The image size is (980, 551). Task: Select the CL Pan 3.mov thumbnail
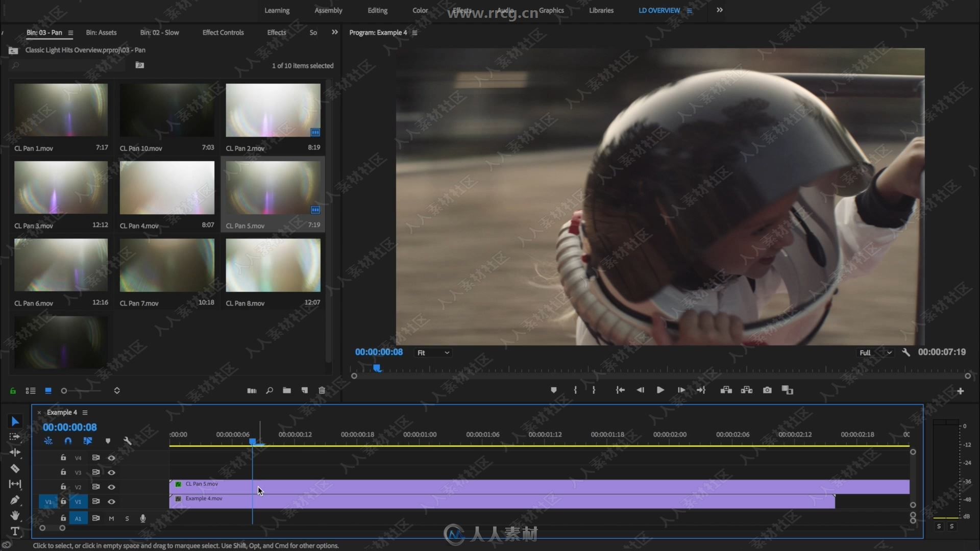(61, 188)
